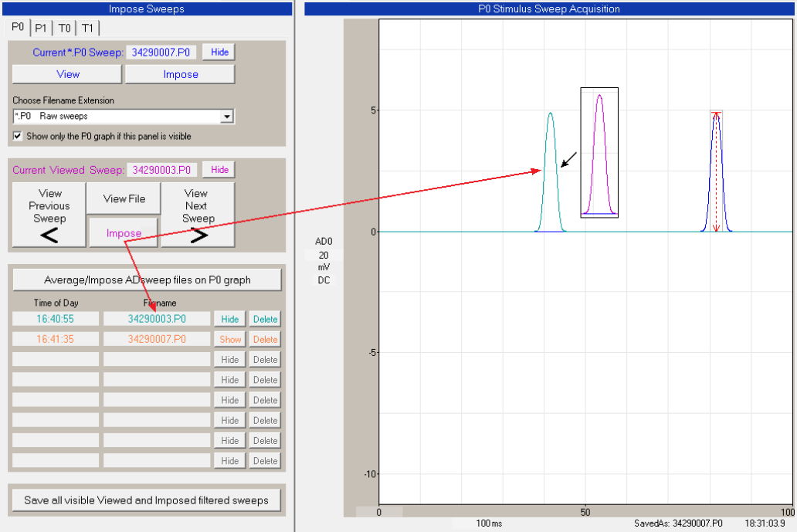The height and width of the screenshot is (532, 797).
Task: Delete the 34290003.P0 sweep entry
Action: pos(265,319)
